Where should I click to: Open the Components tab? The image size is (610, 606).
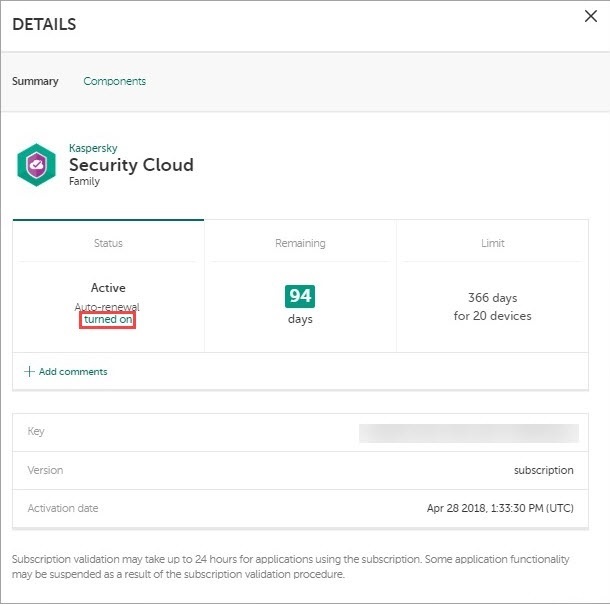click(114, 81)
